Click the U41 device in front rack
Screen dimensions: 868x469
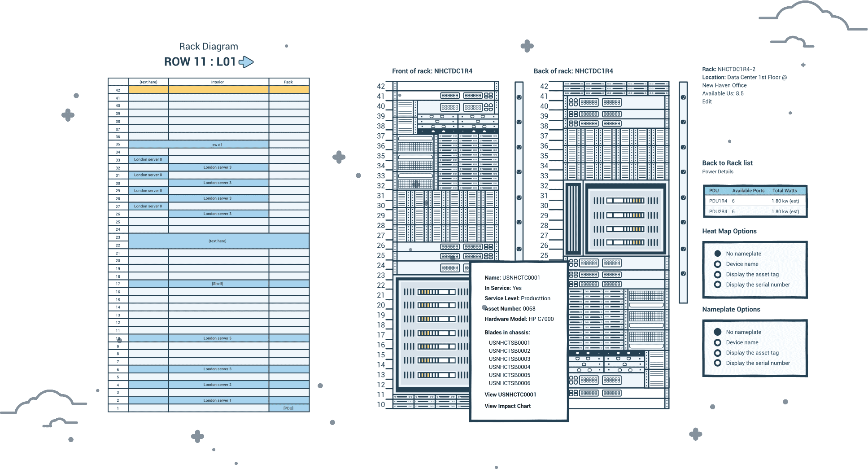(x=446, y=96)
